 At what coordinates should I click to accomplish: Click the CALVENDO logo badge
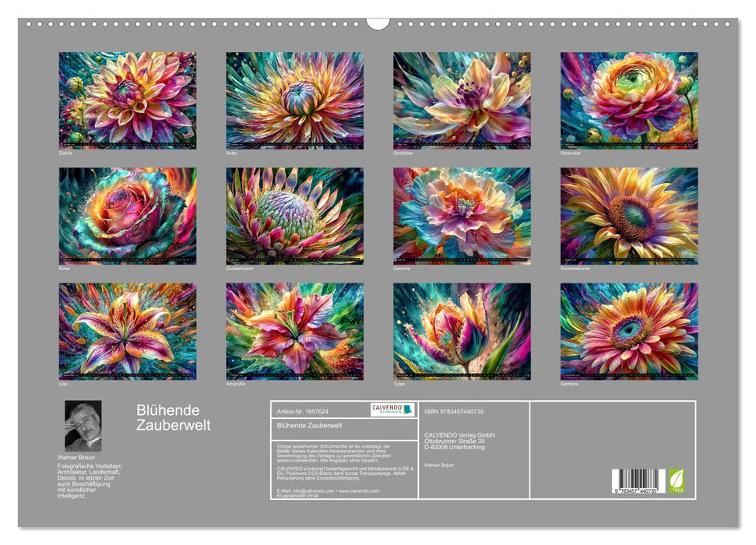(x=392, y=410)
